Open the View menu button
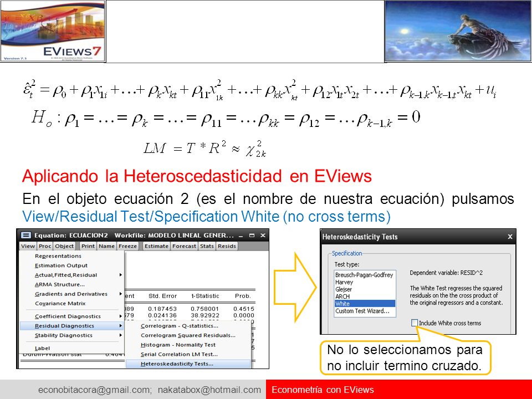Screen dimensions: 532x399 click(28, 246)
